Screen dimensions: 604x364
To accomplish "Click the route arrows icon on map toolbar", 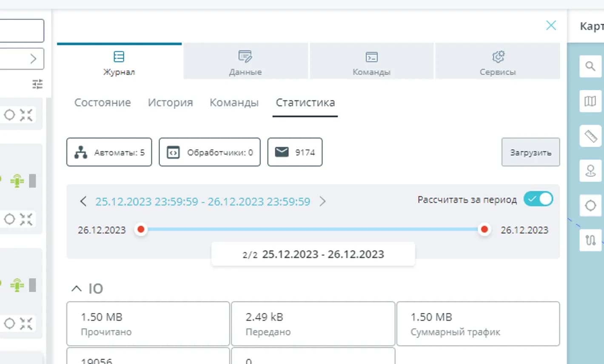I will click(590, 240).
